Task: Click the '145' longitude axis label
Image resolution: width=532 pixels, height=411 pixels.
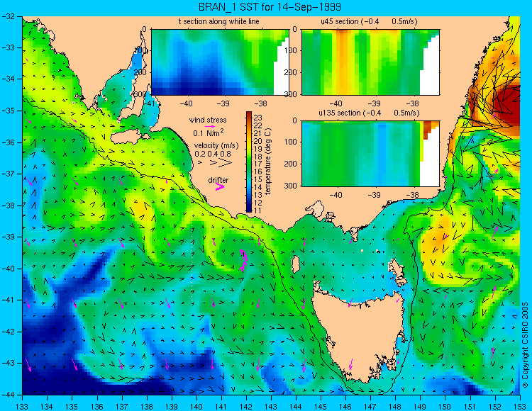Action: point(321,406)
